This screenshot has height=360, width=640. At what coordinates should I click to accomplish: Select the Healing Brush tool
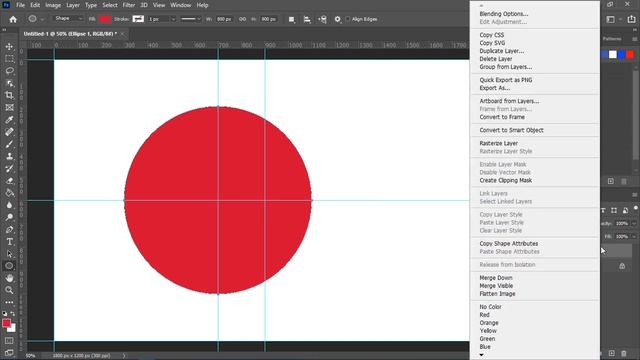pos(9,132)
